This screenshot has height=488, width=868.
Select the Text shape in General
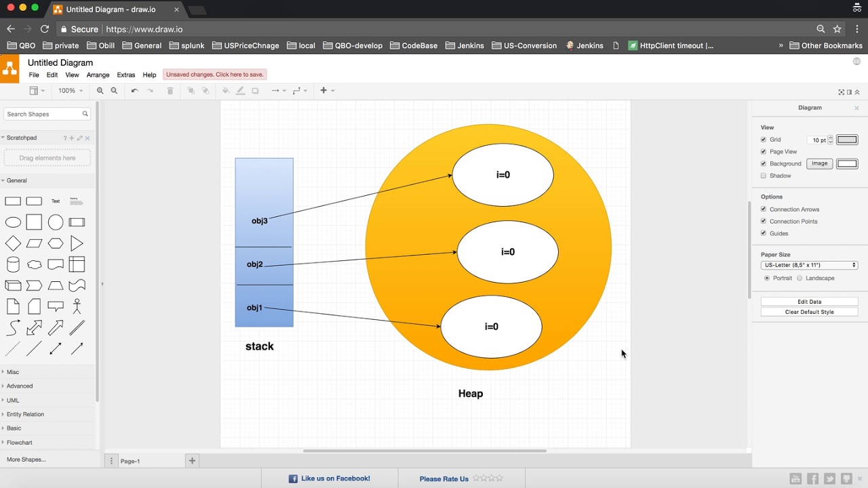(56, 201)
